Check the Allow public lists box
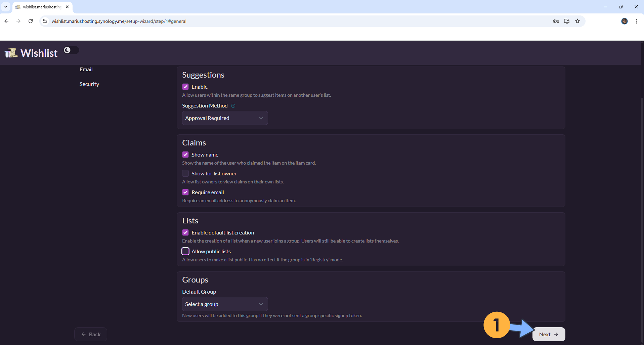Viewport: 644px width, 345px height. click(185, 251)
